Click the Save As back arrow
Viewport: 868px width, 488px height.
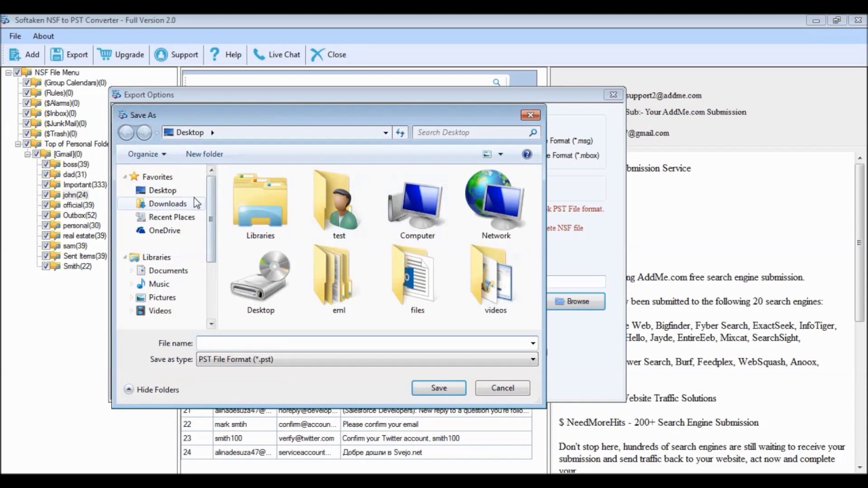point(126,133)
